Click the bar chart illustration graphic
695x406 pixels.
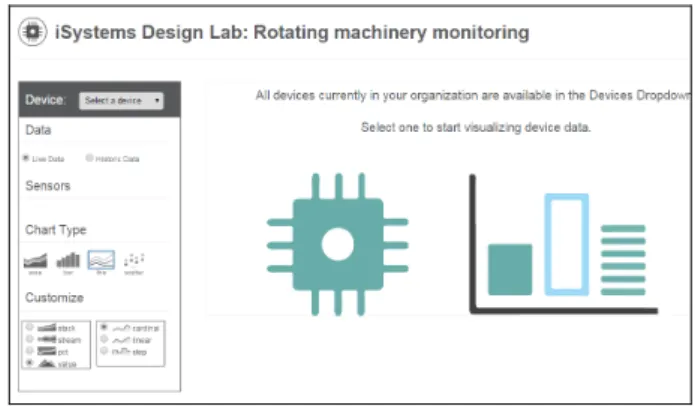tap(563, 244)
